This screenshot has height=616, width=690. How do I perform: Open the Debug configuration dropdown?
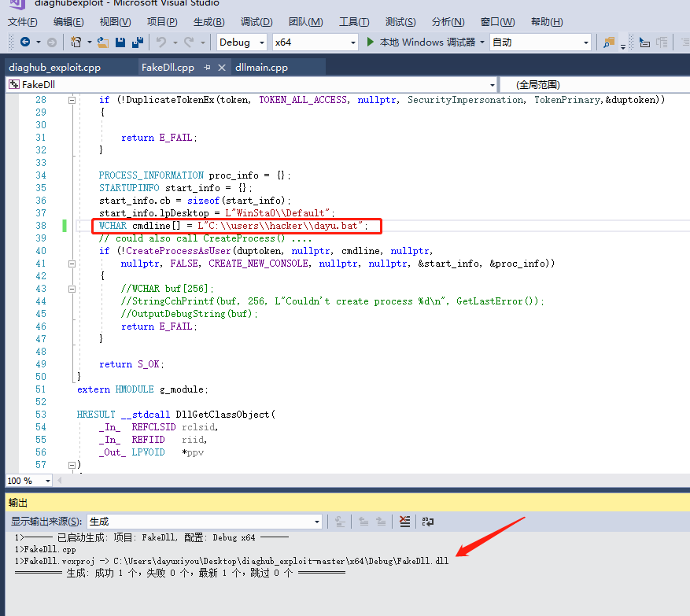(x=242, y=42)
